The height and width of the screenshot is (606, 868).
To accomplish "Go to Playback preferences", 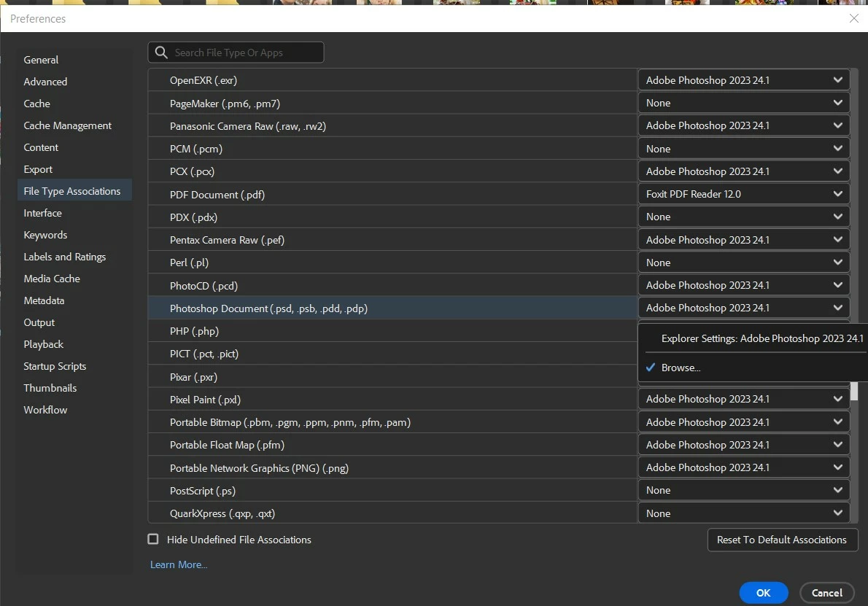I will tap(44, 344).
